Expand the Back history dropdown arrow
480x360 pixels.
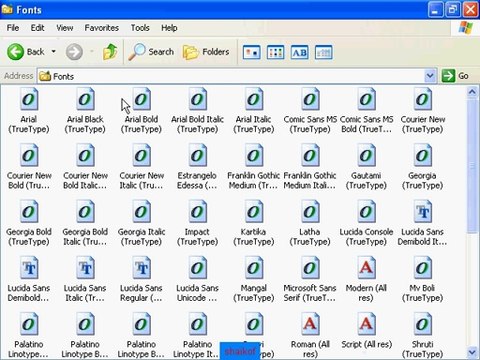point(53,52)
